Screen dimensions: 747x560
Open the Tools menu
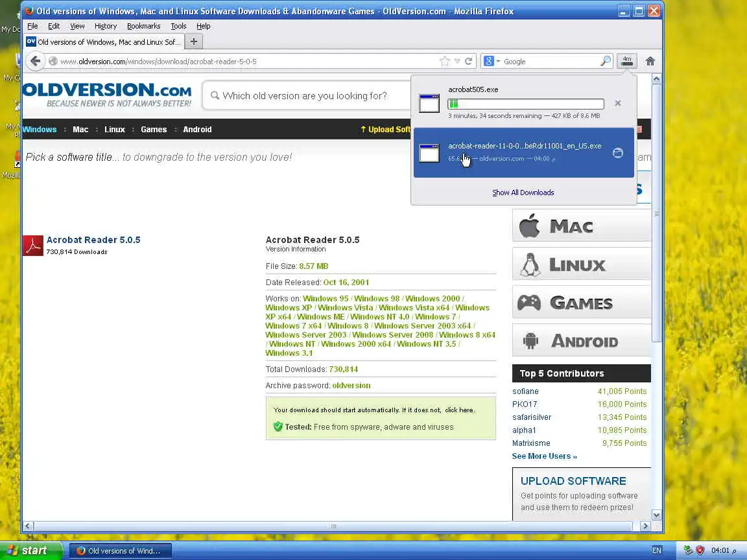click(x=179, y=26)
